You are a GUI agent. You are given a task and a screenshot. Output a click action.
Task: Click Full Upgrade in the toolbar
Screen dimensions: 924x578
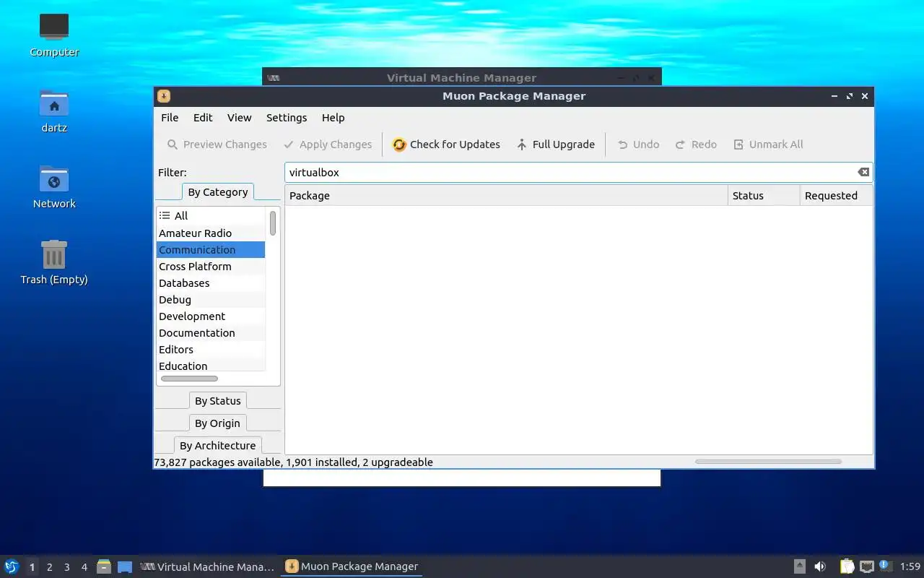[556, 144]
